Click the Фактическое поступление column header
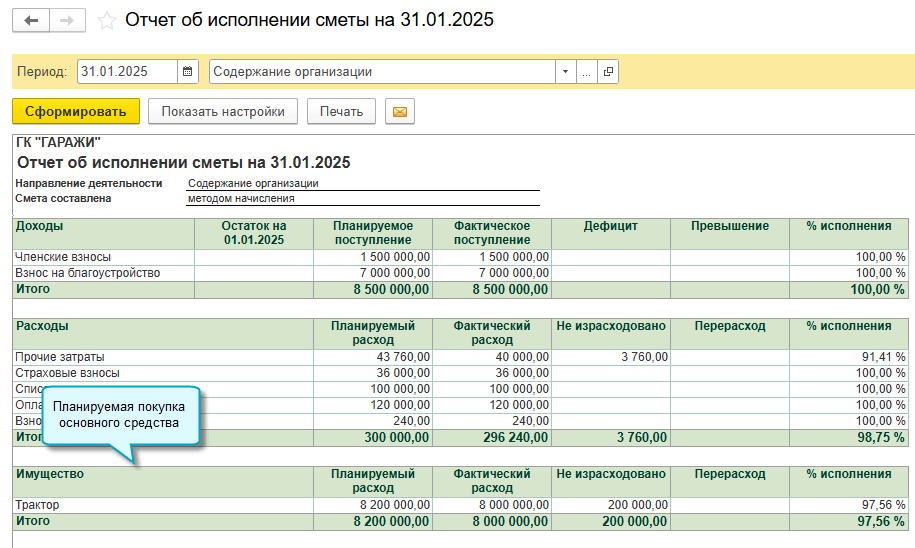Viewport: 915px width, 548px height. click(492, 233)
